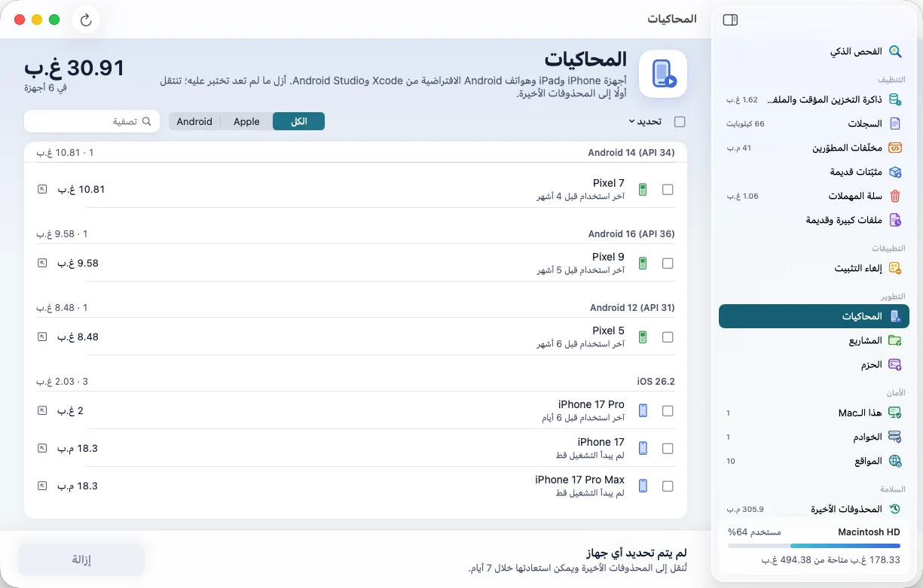Screen dimensions: 923x588
Task: Click the 10.81 غ.ب size of Pixel 7
Action: [x=81, y=190]
